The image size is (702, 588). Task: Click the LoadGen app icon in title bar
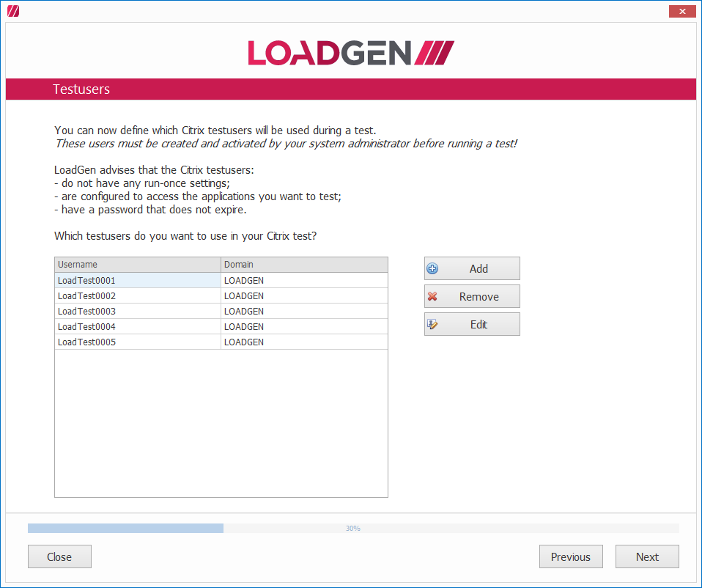[x=12, y=11]
